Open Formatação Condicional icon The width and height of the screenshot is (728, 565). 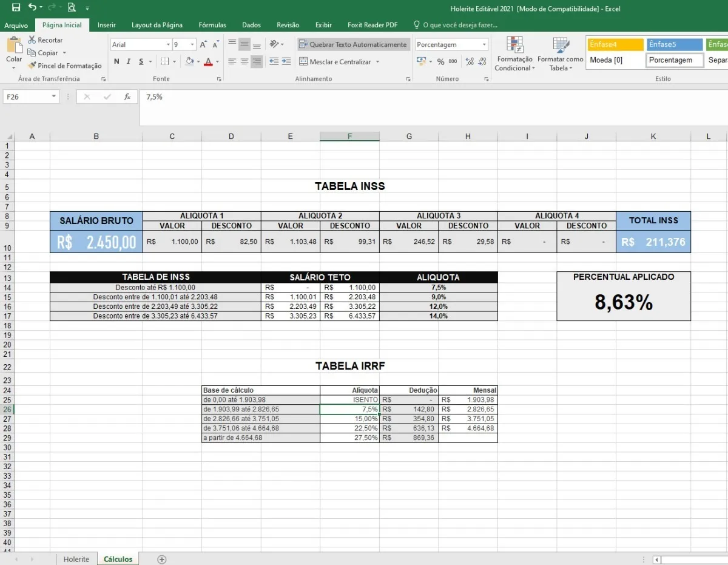click(x=514, y=46)
